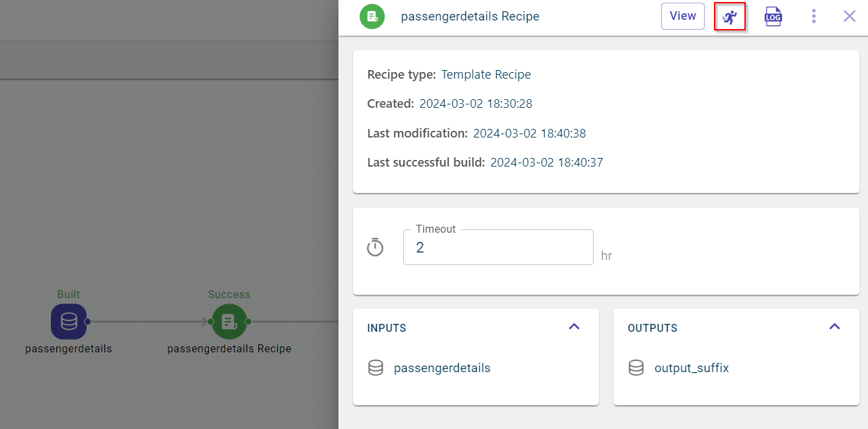
Task: Collapse the OUTPUTS section chevron
Action: coord(834,327)
